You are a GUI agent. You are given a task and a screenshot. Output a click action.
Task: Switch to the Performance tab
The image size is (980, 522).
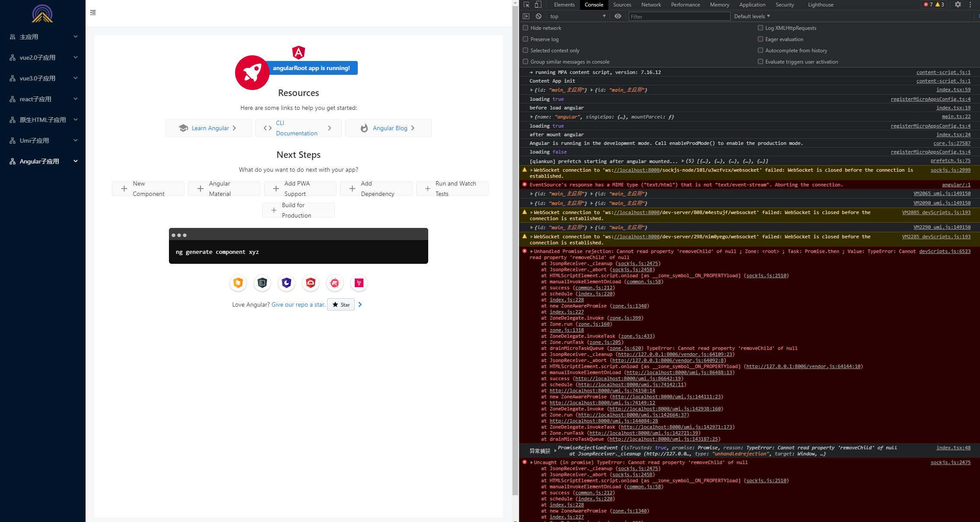(685, 5)
